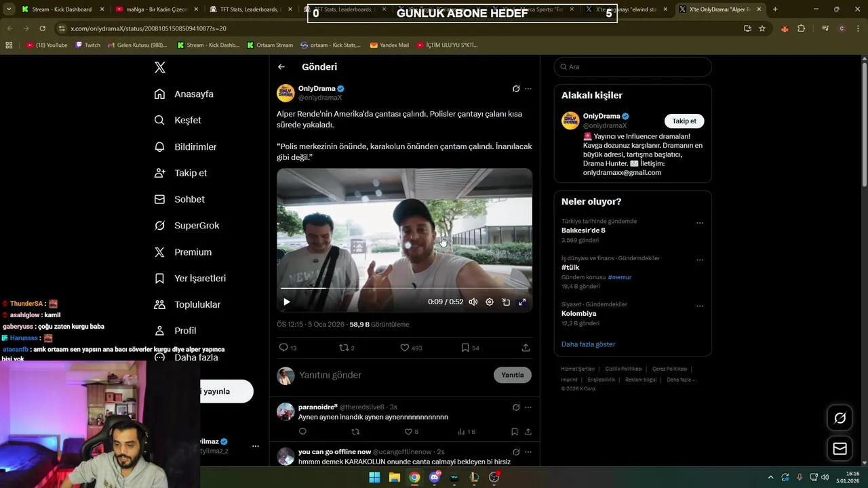Image resolution: width=868 pixels, height=488 pixels.
Task: View analytics of paranoidre reply
Action: pos(467,432)
